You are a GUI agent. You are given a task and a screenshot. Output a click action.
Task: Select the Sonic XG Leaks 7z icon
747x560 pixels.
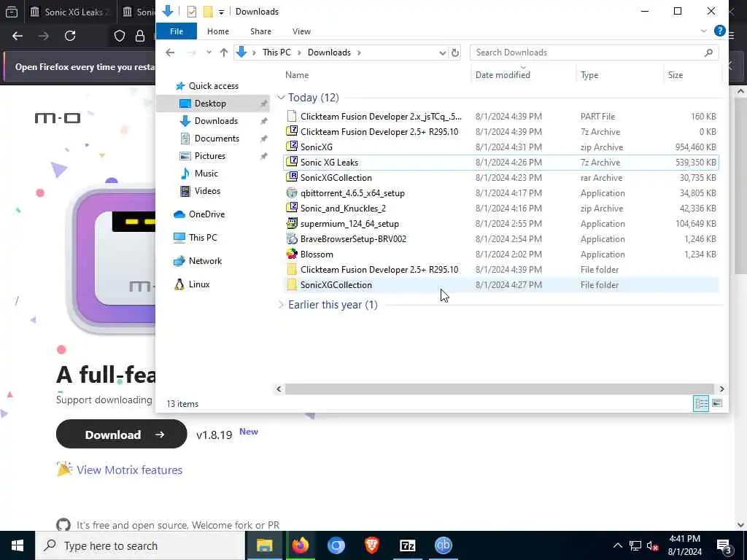click(292, 162)
